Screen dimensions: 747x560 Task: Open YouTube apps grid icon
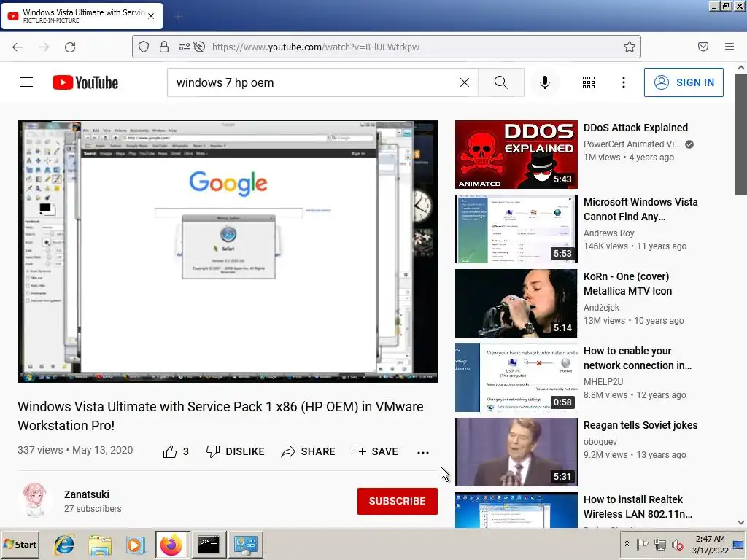click(589, 82)
